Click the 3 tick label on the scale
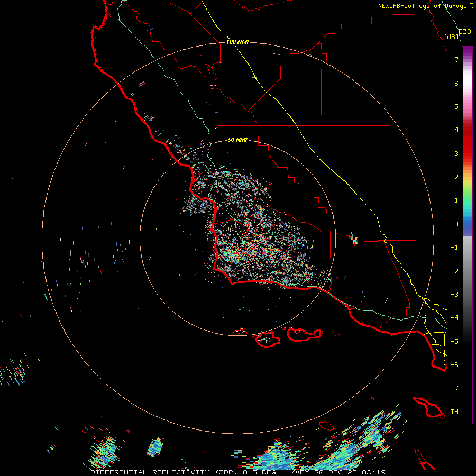The image size is (476, 476). click(456, 153)
